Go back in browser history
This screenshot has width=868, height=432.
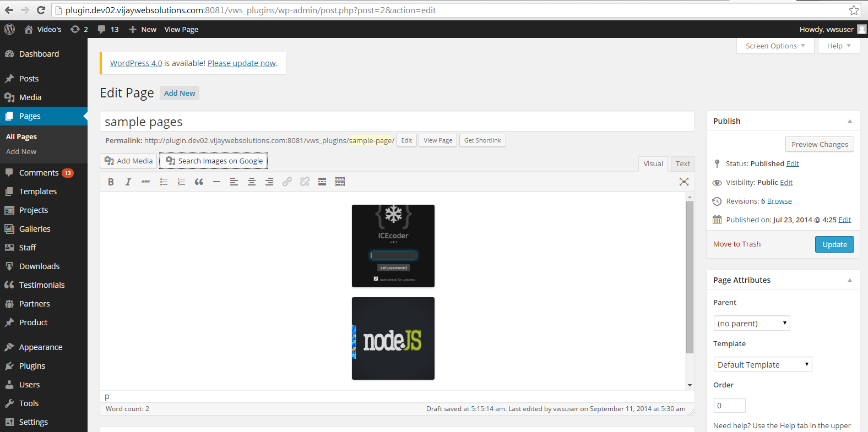(x=9, y=10)
